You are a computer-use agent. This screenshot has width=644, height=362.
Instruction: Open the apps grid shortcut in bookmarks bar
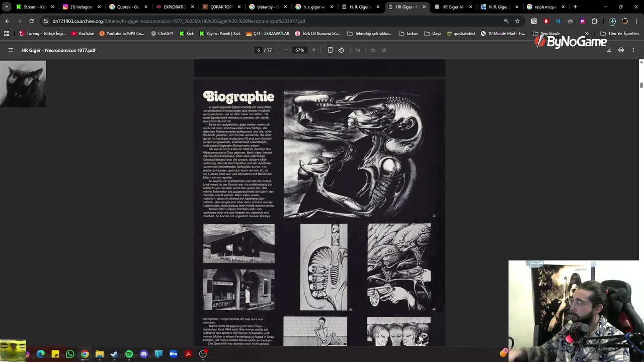tap(7, 34)
